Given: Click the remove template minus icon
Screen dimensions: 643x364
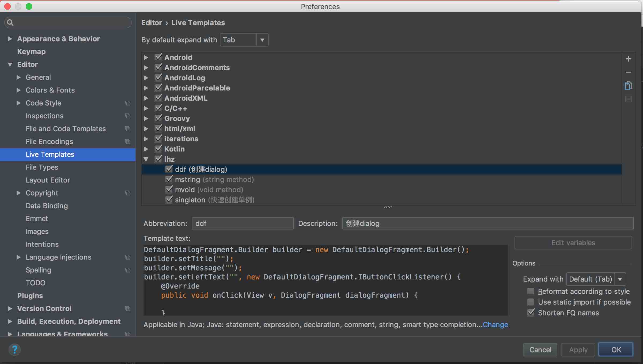Looking at the screenshot, I should (628, 72).
